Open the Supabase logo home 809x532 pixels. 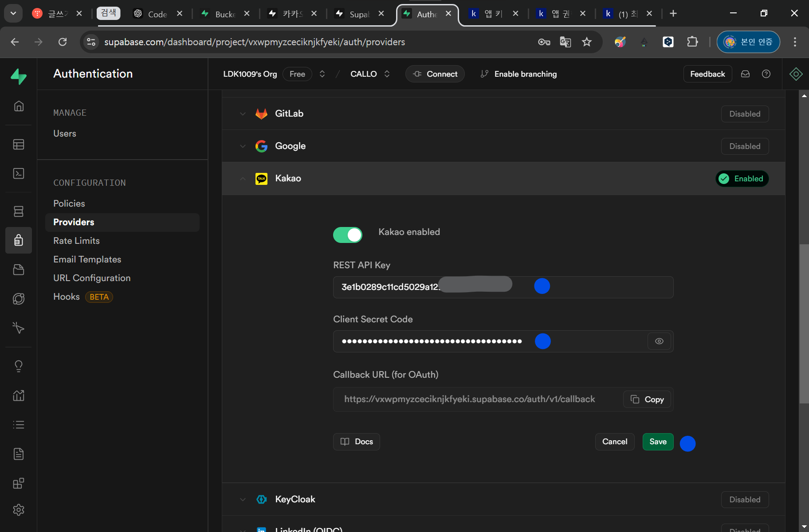click(19, 76)
